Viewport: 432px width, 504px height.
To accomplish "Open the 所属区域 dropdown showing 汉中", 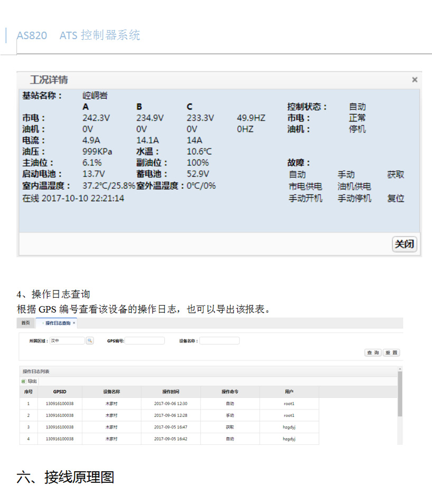I will (x=68, y=340).
